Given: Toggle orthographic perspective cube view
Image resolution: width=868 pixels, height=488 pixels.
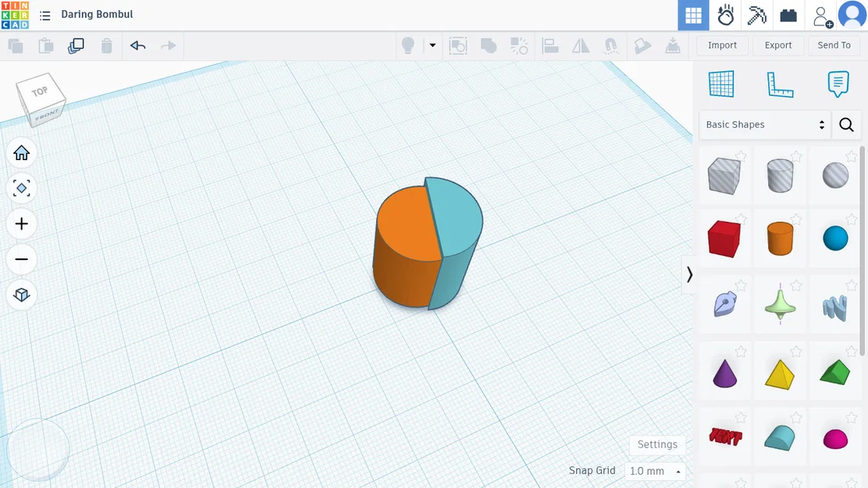Looking at the screenshot, I should [x=22, y=294].
